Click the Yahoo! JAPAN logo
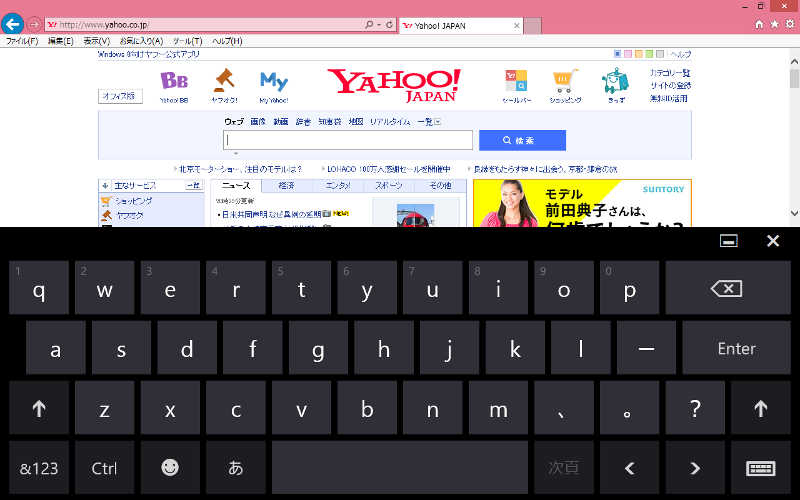The width and height of the screenshot is (800, 500). [394, 85]
